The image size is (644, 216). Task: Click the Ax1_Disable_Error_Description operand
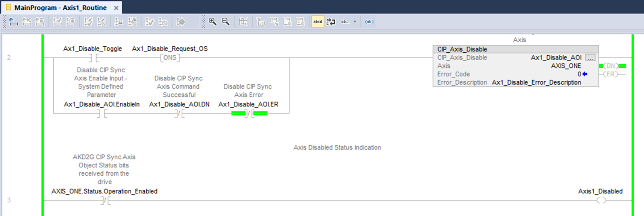point(536,82)
